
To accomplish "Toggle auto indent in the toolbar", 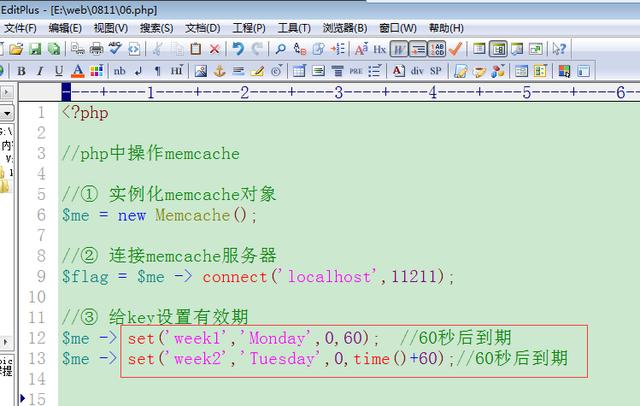I will [x=418, y=49].
